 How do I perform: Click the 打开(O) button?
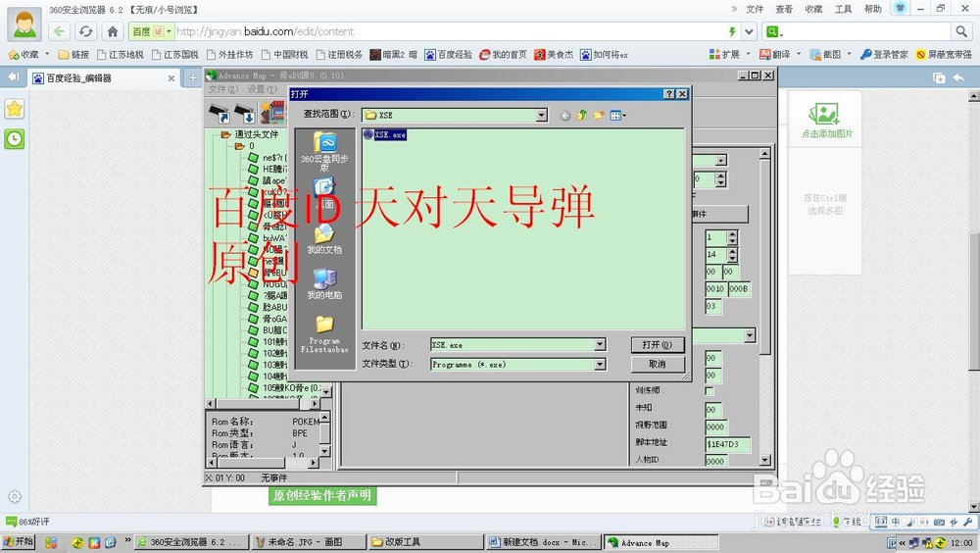(658, 345)
